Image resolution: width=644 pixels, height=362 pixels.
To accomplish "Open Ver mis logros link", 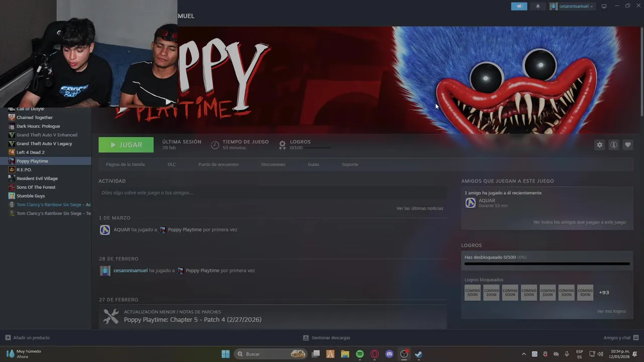I will tap(611, 311).
